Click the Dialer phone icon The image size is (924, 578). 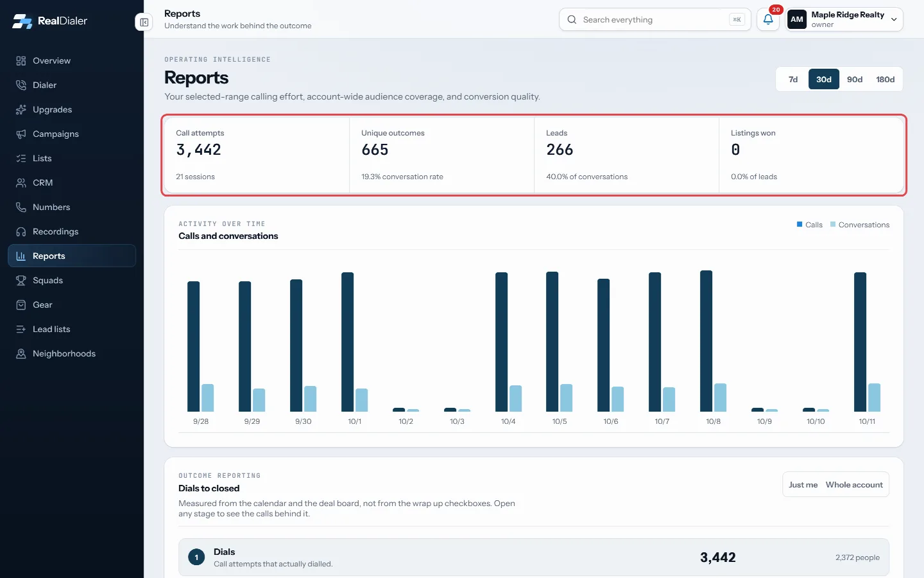point(21,85)
